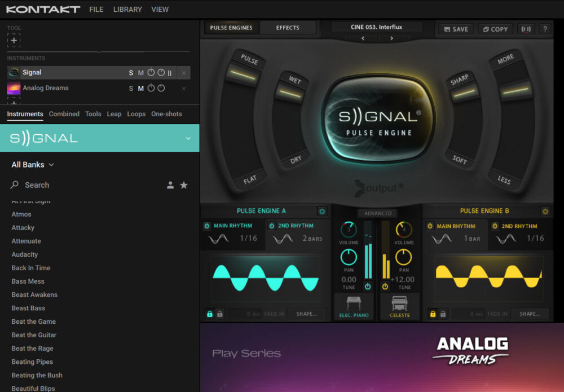Remove the Signal instrument with its X
564x392 pixels.
click(184, 73)
